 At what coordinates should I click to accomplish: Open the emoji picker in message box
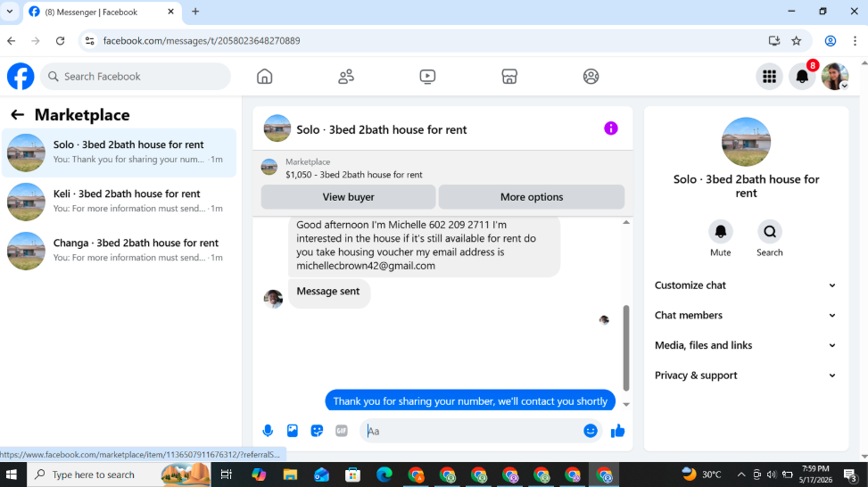click(x=590, y=431)
